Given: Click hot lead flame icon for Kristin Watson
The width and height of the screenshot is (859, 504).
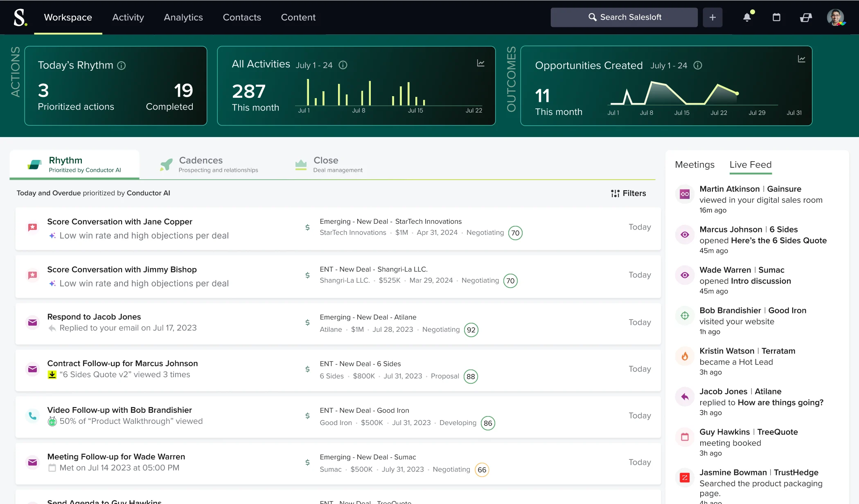Looking at the screenshot, I should click(x=685, y=356).
